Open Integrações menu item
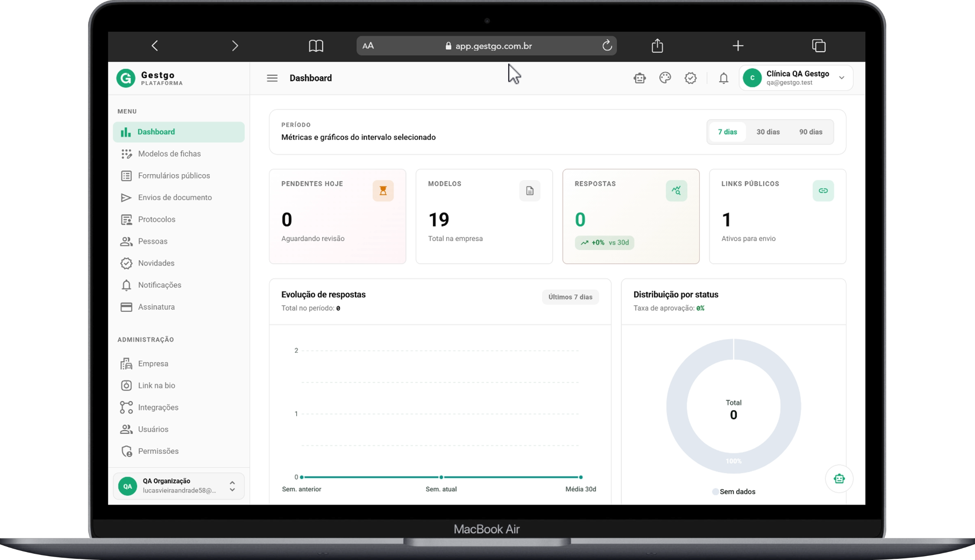Viewport: 975px width, 560px height. click(179, 408)
